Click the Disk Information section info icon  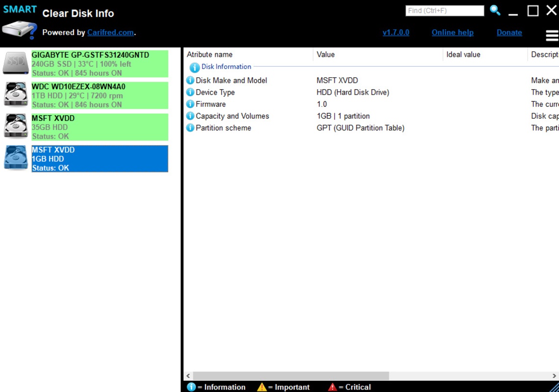pyautogui.click(x=194, y=67)
